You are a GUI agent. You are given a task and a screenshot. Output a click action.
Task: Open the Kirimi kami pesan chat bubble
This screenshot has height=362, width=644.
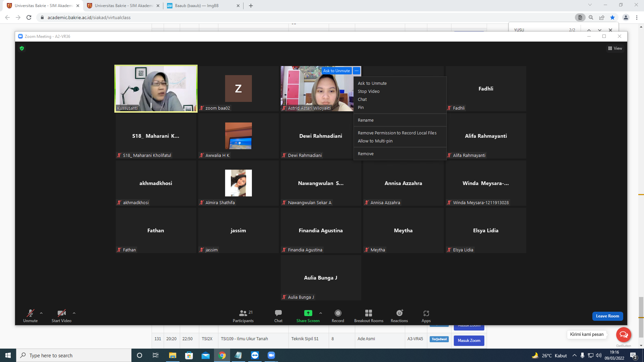(x=624, y=335)
